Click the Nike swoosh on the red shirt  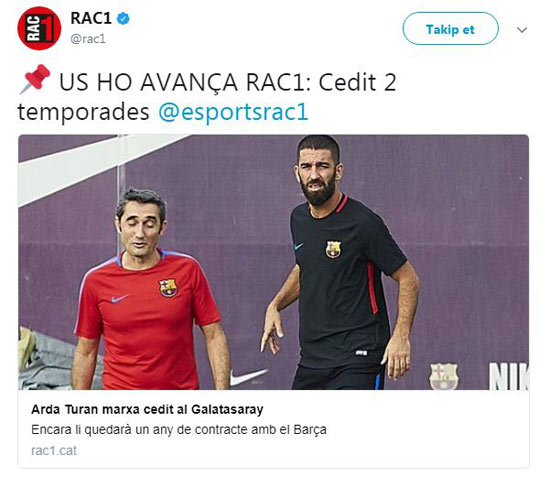click(119, 299)
